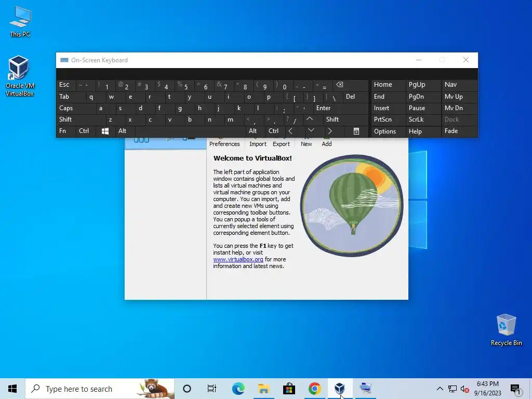Open the Recycle Bin desktop icon
The image size is (532, 399).
pos(506,330)
